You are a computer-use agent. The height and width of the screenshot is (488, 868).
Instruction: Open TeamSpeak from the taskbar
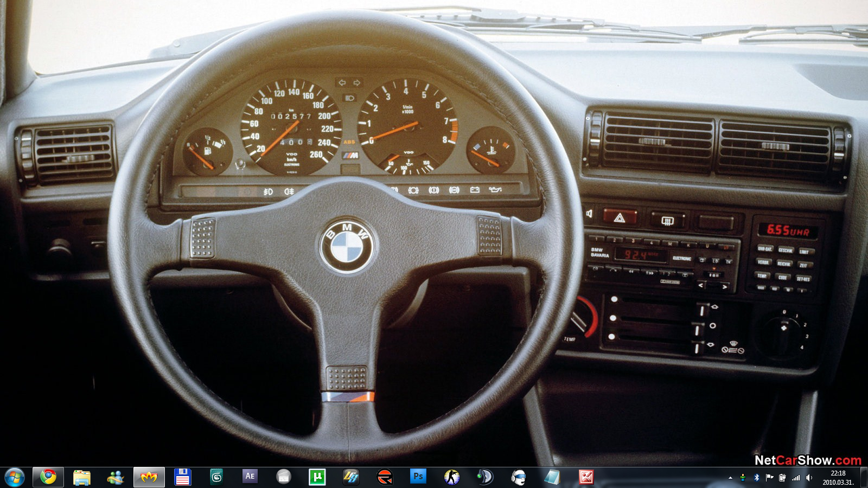click(486, 477)
